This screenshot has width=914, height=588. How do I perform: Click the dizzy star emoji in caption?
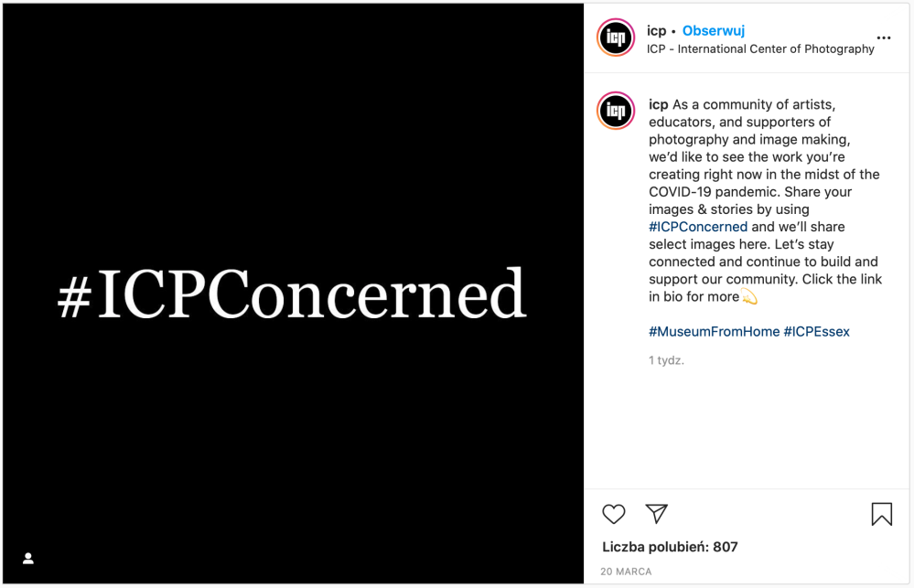749,296
